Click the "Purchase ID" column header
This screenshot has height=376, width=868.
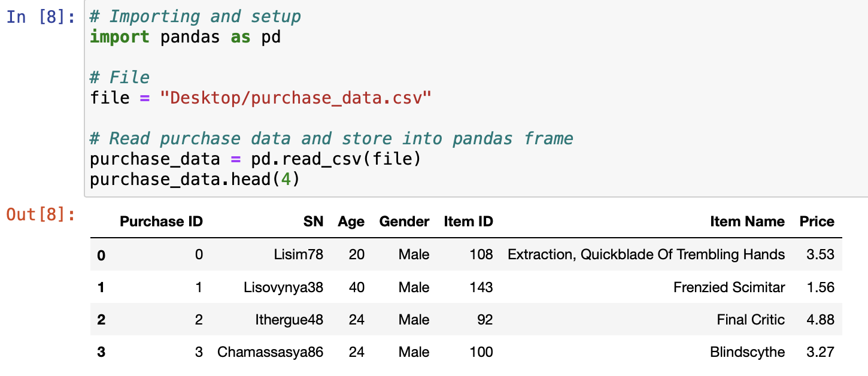[x=160, y=221]
